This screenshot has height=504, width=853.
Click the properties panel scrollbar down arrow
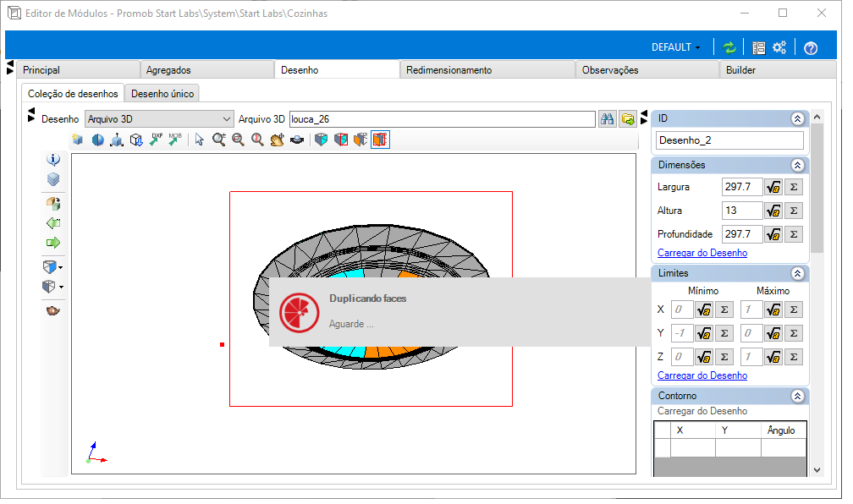817,469
